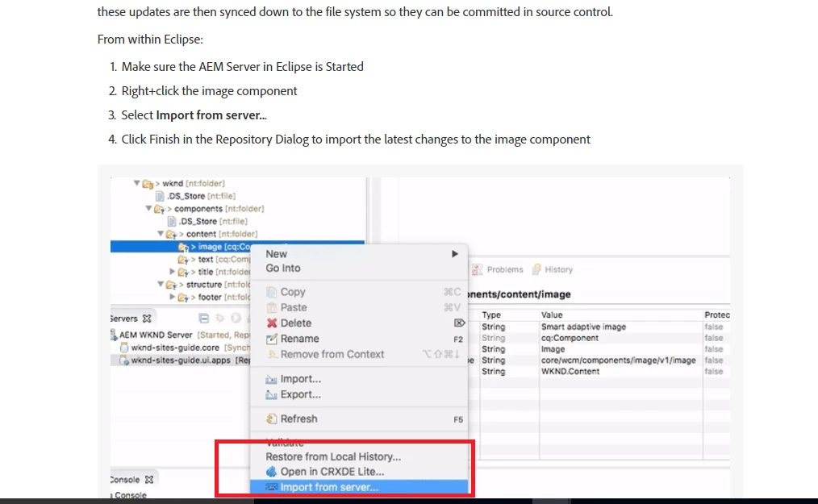Select the Console tab label

(x=125, y=480)
